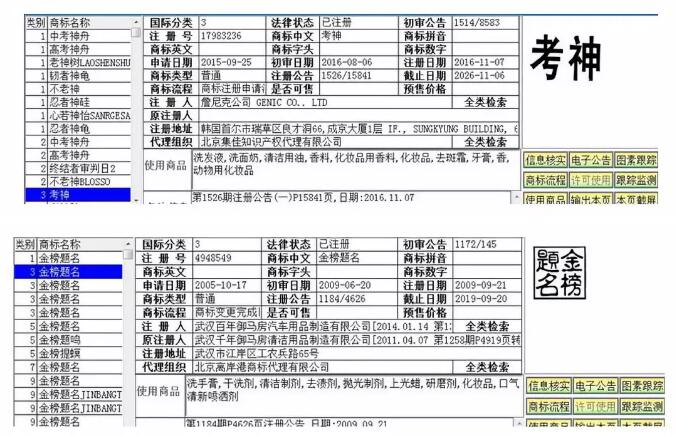The image size is (676, 435).
Task: Click 信息核实 button in the 考神 record panel
Action: (x=545, y=160)
